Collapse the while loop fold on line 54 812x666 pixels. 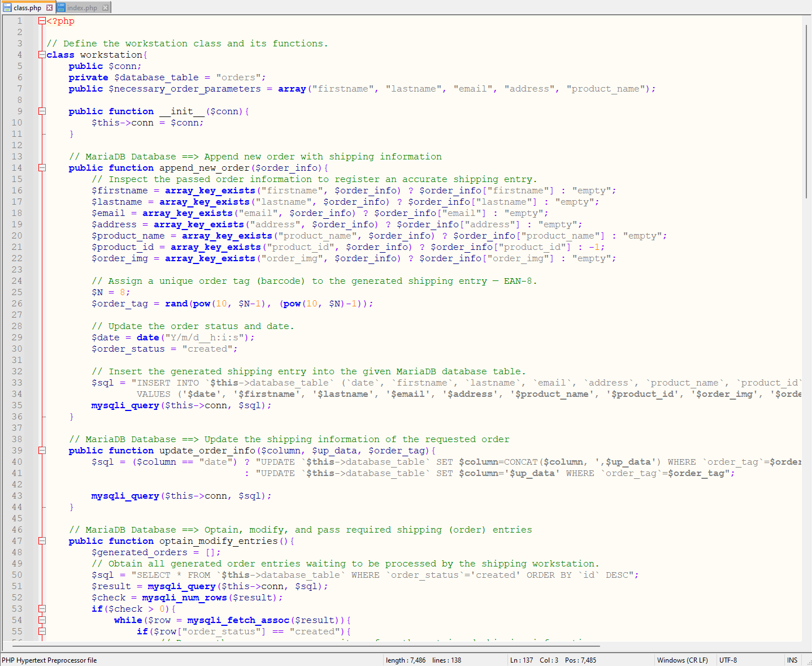click(42, 620)
